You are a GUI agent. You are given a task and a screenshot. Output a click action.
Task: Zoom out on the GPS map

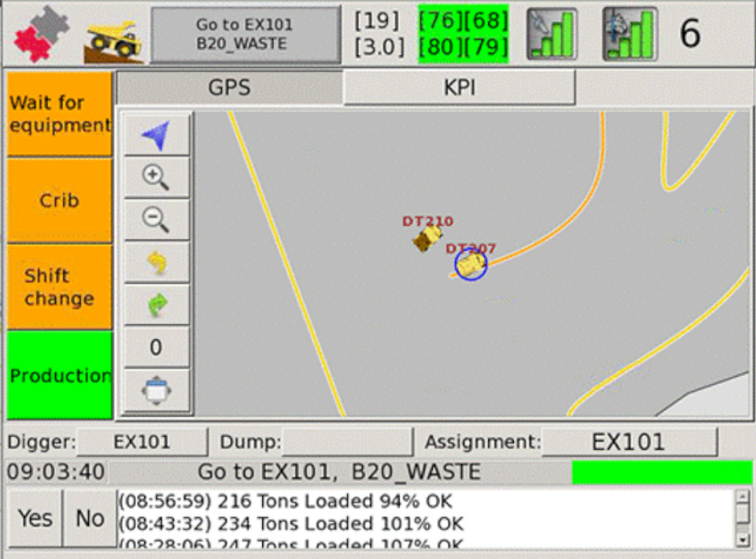[x=157, y=220]
